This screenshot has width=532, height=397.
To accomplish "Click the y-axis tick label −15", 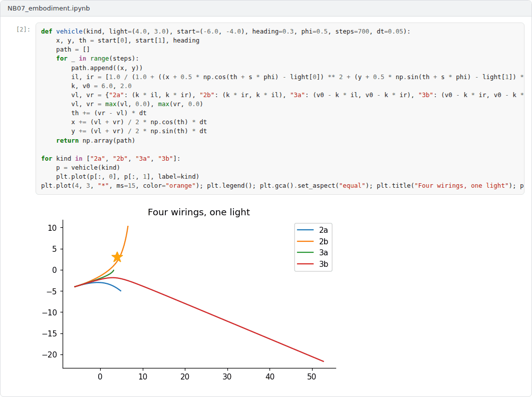I will click(x=50, y=333).
